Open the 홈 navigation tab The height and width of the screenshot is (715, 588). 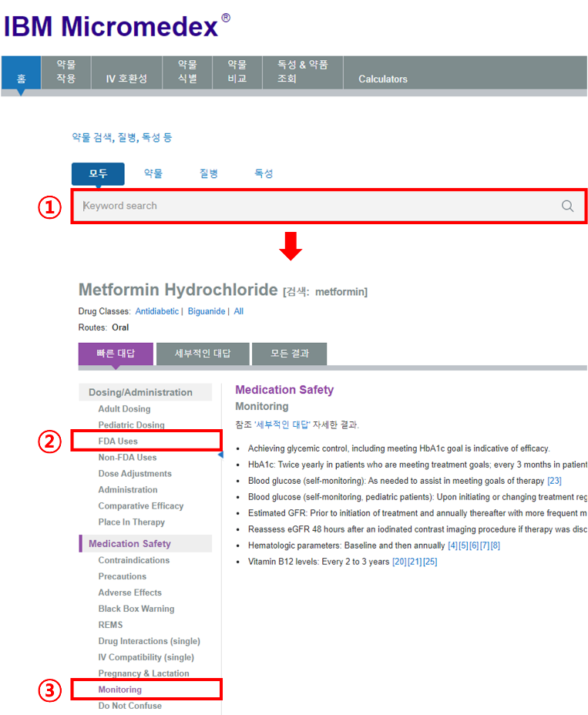pos(21,79)
